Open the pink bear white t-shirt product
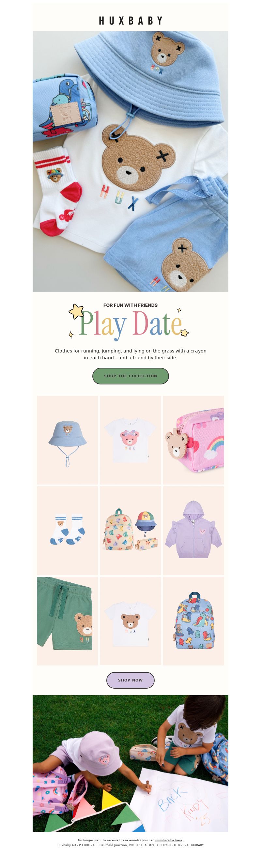The width and height of the screenshot is (261, 868). 130,440
